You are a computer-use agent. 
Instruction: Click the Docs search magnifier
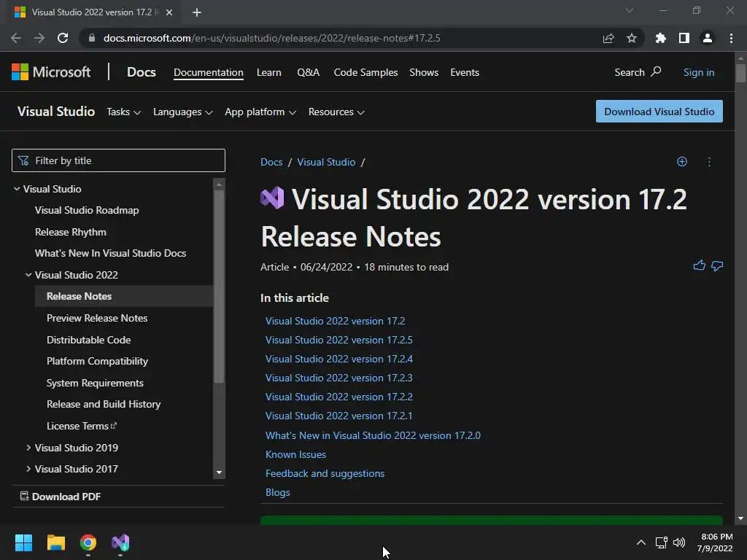click(x=656, y=72)
